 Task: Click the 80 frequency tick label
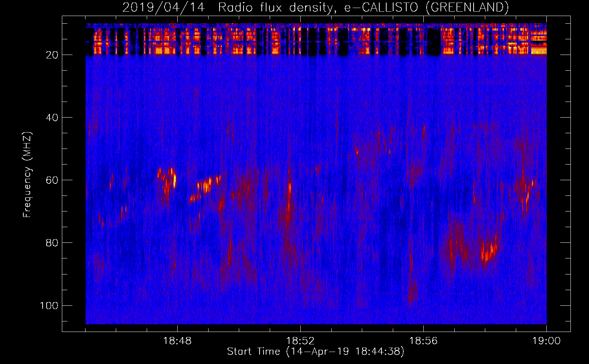click(52, 243)
